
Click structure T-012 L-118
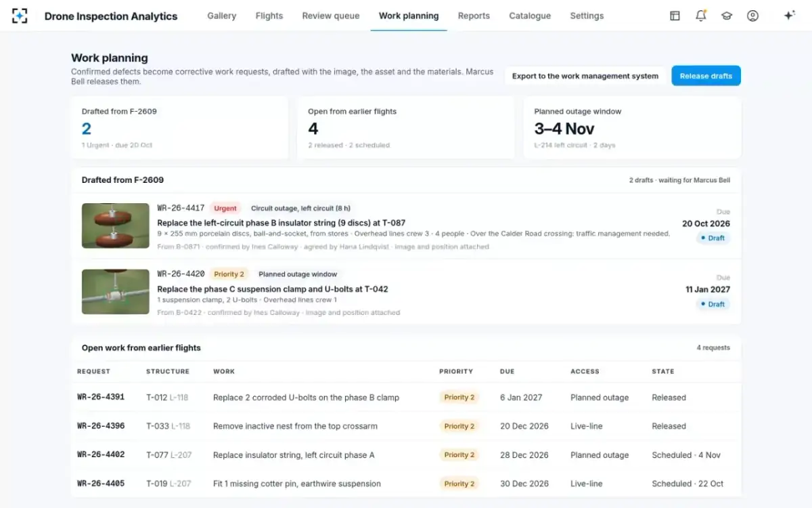click(167, 398)
